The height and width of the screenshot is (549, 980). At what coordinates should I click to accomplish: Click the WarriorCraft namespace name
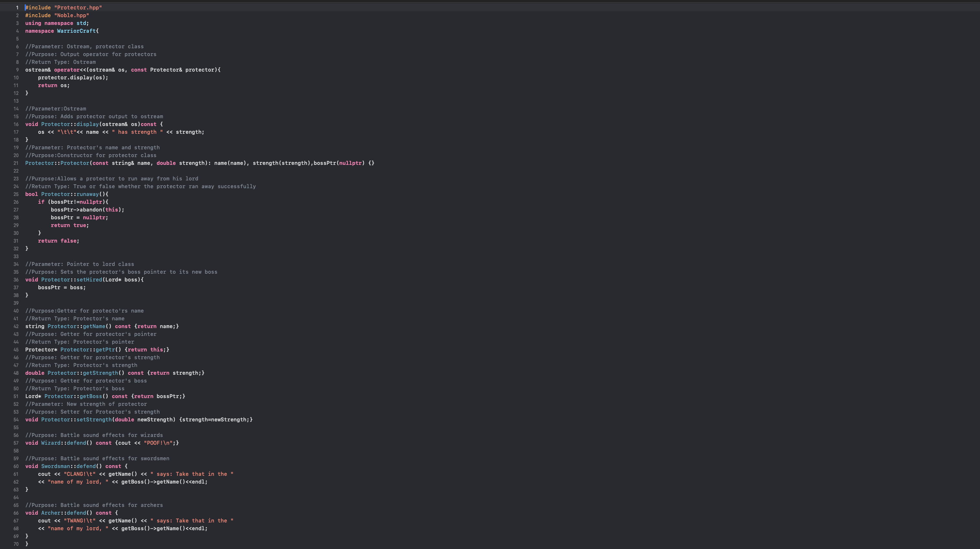tap(76, 31)
